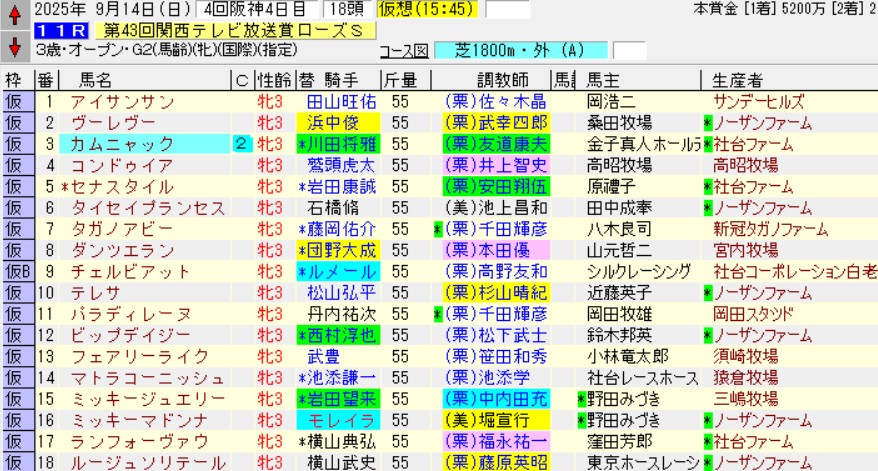
Task: Click the 生産者 column header
Action: coord(737,81)
